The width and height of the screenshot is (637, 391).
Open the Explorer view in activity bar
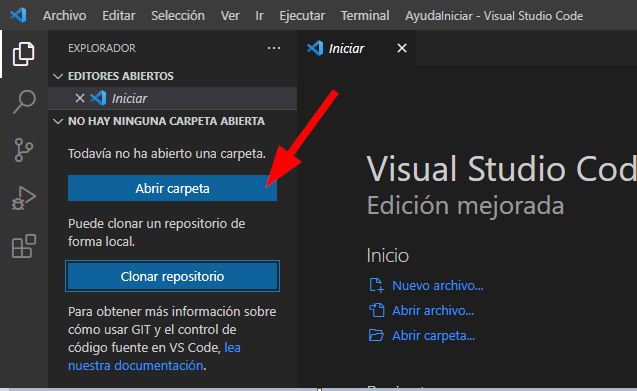[x=24, y=54]
